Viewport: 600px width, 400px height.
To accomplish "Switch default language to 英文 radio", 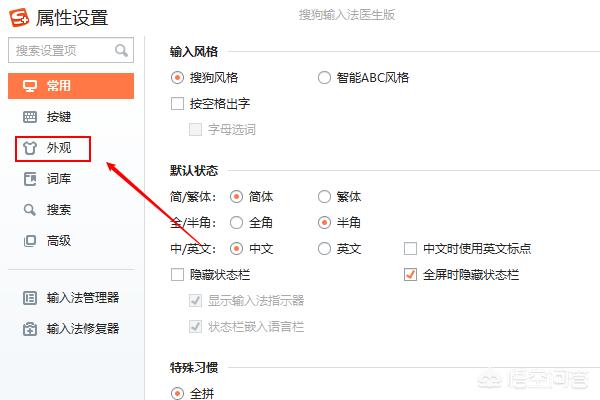I will 324,248.
